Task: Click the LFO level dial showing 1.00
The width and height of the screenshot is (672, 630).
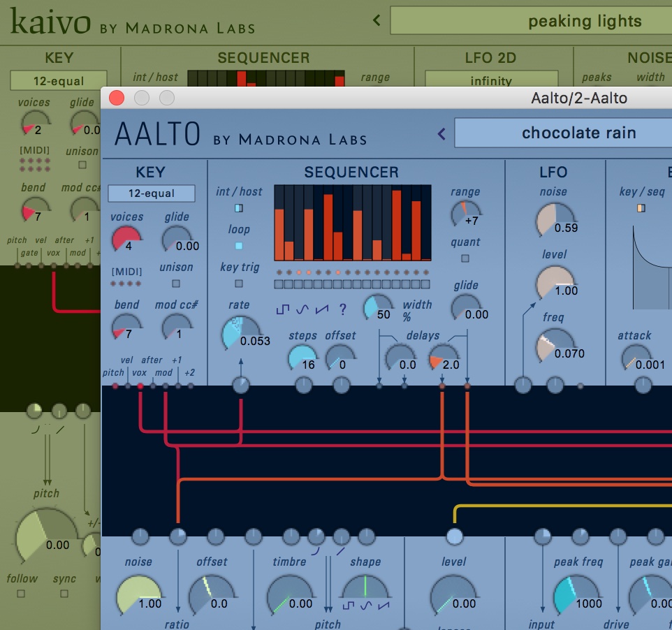Action: click(555, 283)
